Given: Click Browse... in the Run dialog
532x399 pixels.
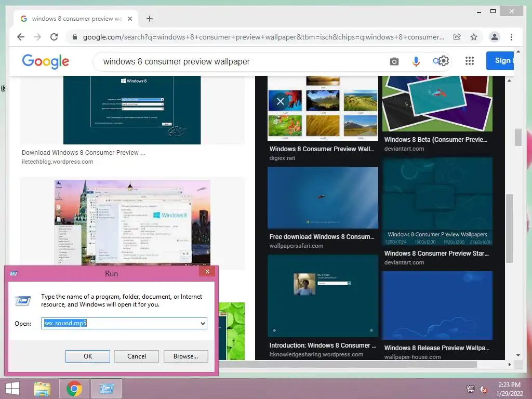Looking at the screenshot, I should coord(185,356).
